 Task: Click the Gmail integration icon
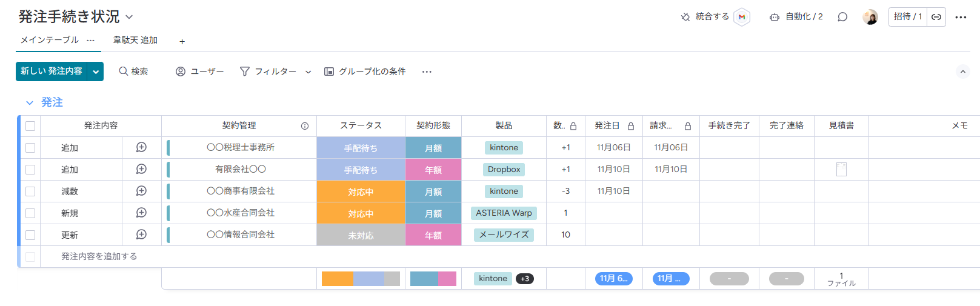tap(741, 17)
